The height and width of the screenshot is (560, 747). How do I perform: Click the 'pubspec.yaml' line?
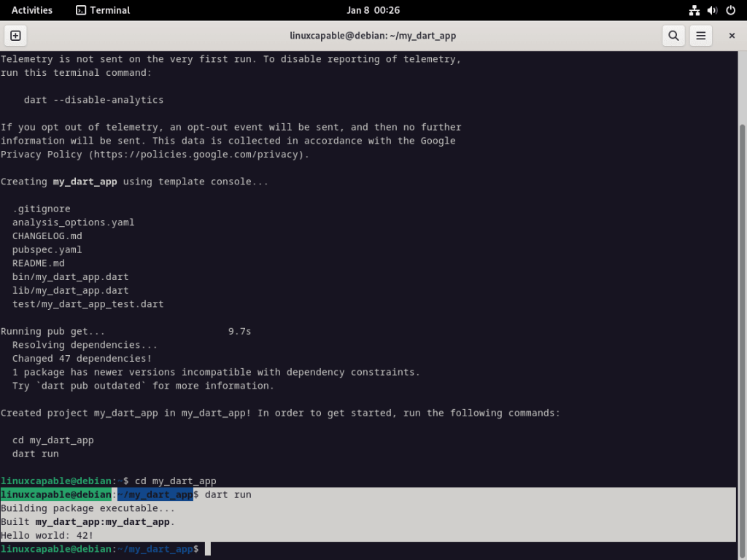pos(47,249)
